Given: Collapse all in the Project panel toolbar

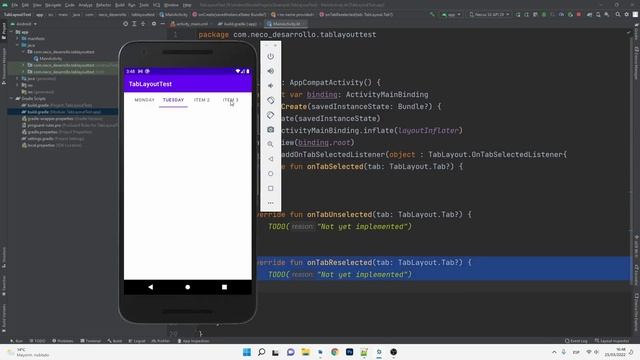Looking at the screenshot, I should [143, 24].
